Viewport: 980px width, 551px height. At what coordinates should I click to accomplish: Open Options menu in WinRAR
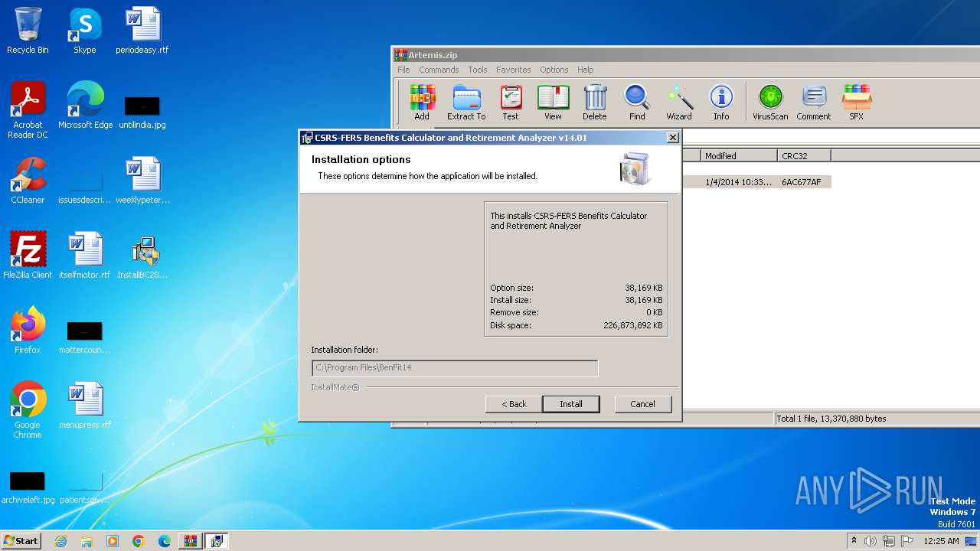[554, 70]
